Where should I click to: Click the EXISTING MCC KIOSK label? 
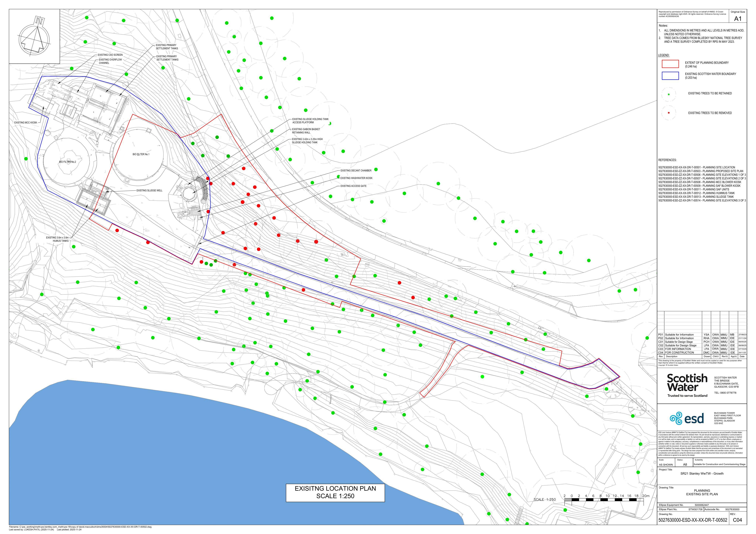point(26,123)
